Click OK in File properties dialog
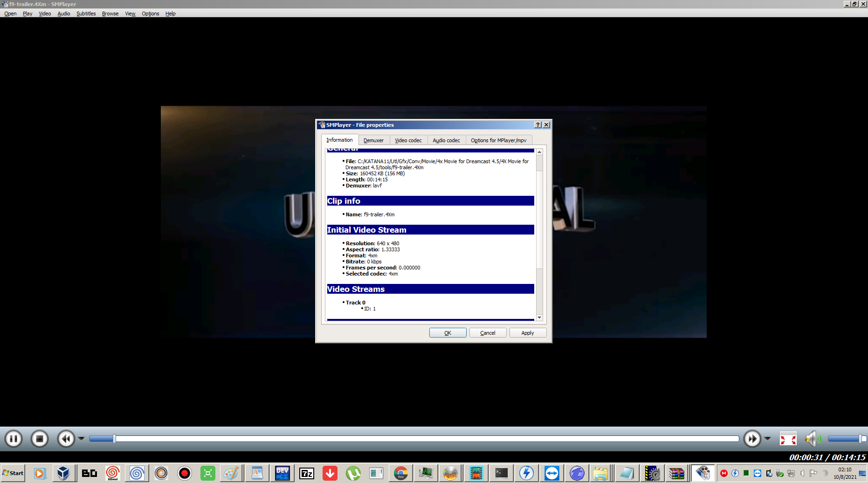Screen dimensions: 868x483 [448, 333]
